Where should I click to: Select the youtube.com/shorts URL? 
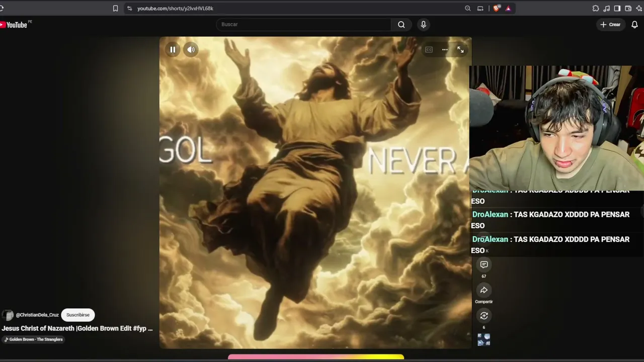[x=175, y=9]
